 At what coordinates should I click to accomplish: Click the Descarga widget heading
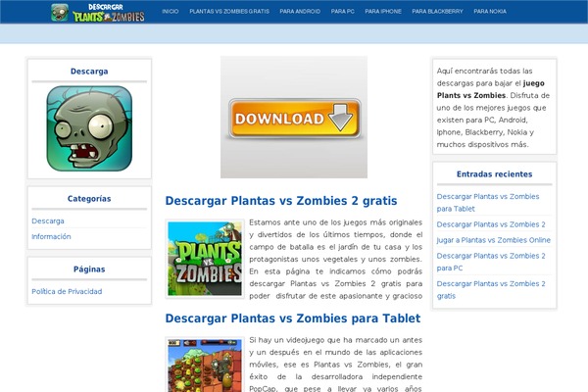pos(89,72)
